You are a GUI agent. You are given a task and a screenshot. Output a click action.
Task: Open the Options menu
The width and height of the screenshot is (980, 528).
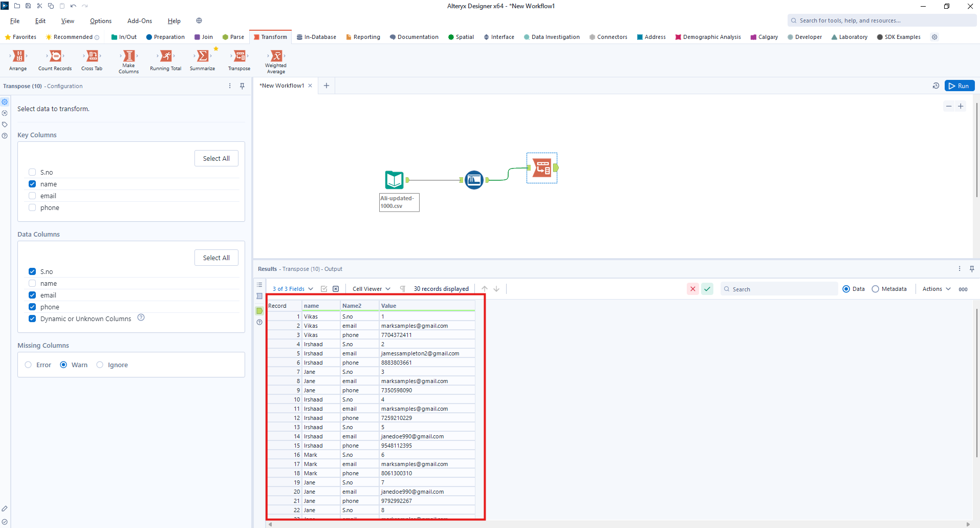(x=100, y=21)
